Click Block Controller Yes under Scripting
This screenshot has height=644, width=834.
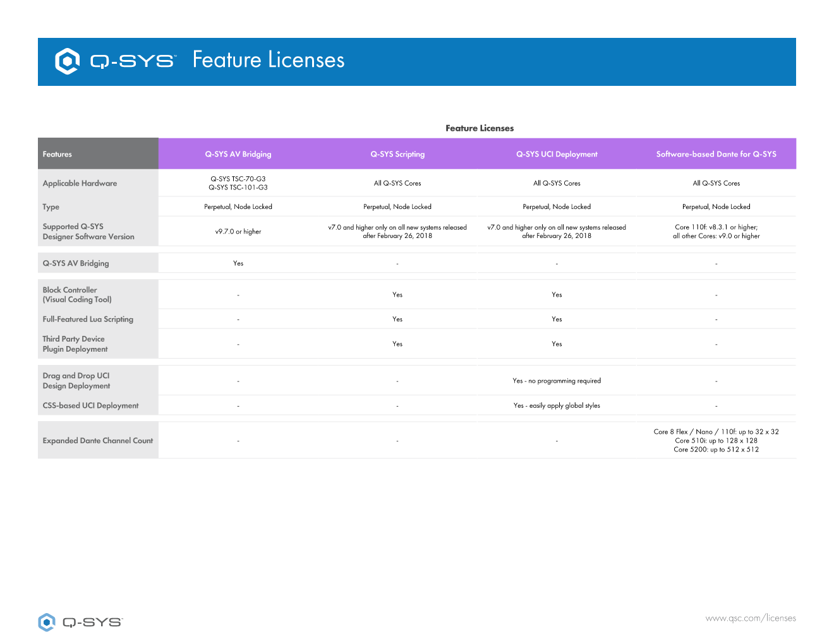pyautogui.click(x=397, y=294)
